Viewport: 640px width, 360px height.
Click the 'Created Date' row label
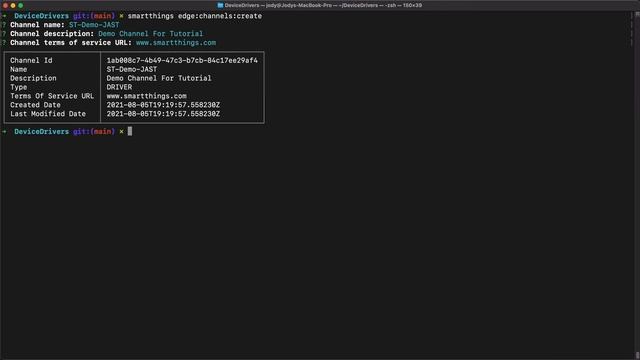[36, 105]
